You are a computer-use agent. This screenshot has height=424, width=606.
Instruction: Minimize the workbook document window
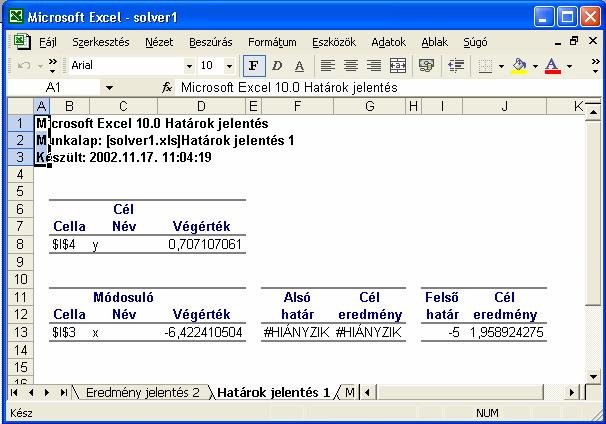[557, 42]
